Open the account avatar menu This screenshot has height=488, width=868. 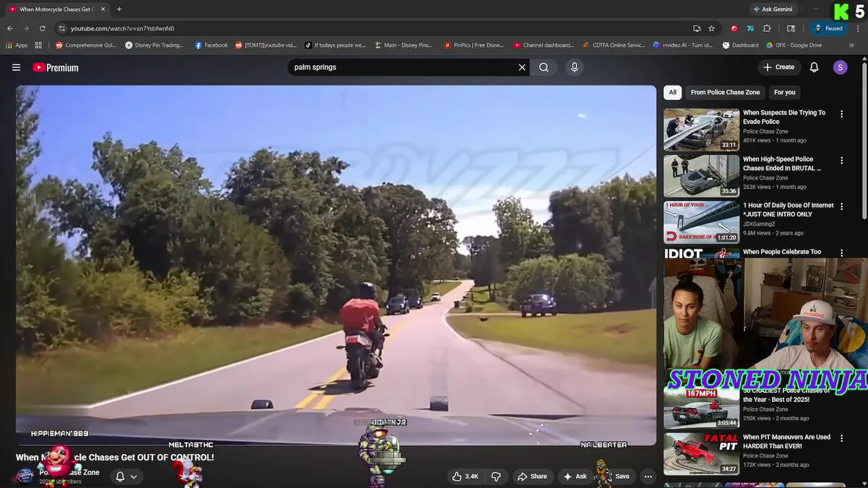pos(840,67)
